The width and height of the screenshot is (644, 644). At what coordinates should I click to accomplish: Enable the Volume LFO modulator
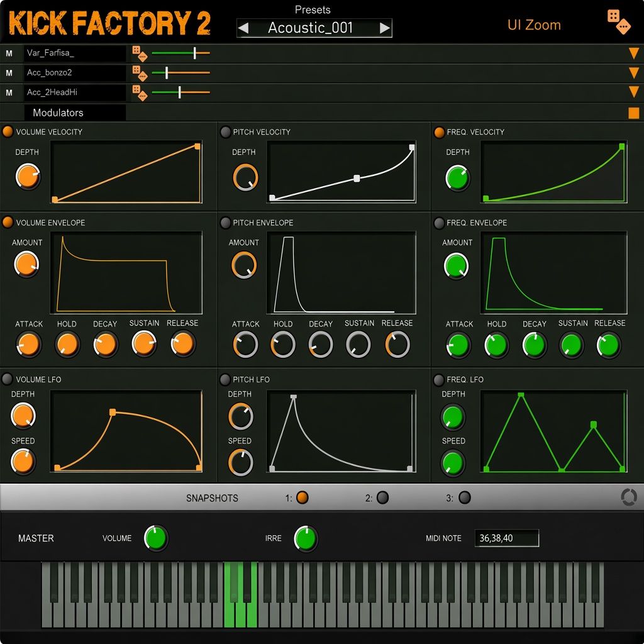click(x=7, y=379)
